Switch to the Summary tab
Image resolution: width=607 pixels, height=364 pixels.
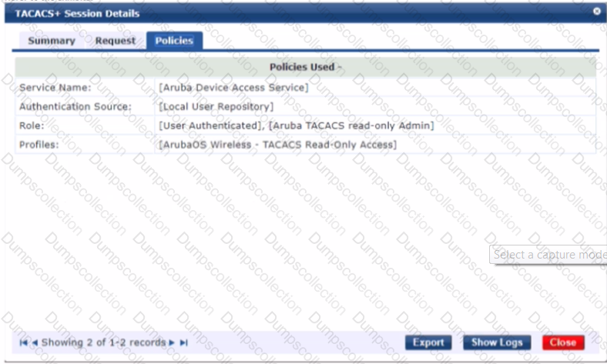[52, 41]
